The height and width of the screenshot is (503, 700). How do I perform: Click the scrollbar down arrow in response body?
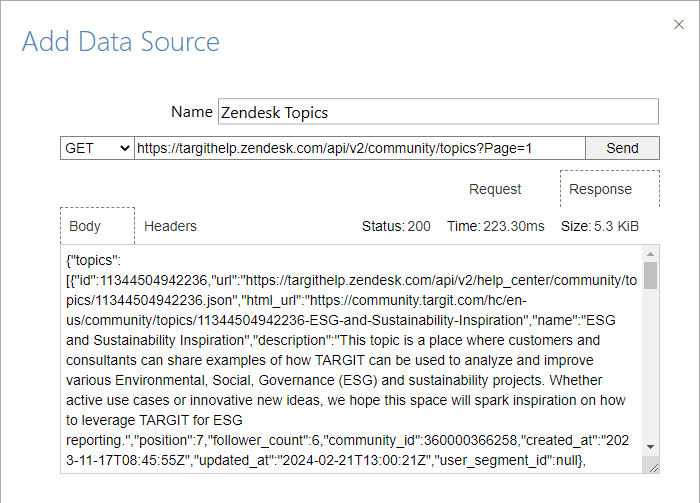tap(650, 446)
